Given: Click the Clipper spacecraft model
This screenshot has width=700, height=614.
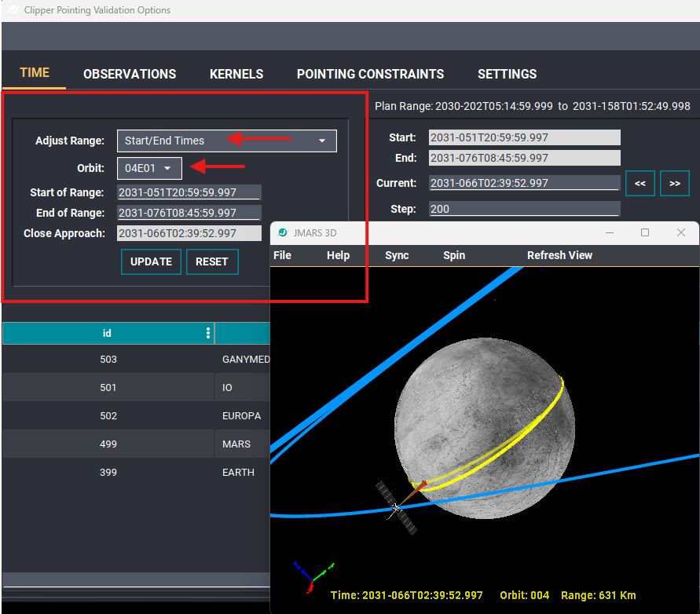Looking at the screenshot, I should tap(396, 508).
